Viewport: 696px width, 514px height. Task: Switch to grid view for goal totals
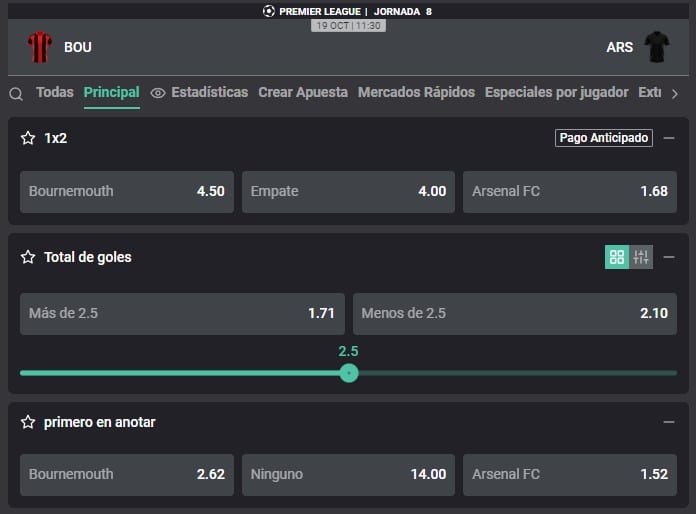[x=617, y=257]
